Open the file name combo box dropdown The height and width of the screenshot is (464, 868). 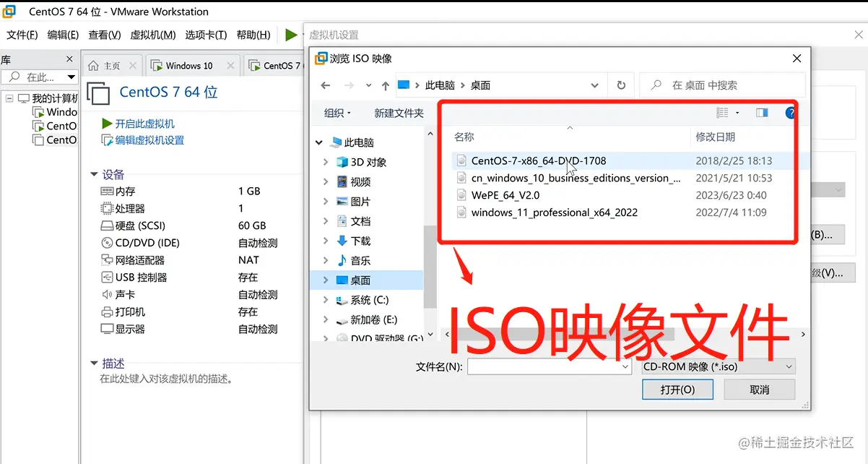coord(625,366)
